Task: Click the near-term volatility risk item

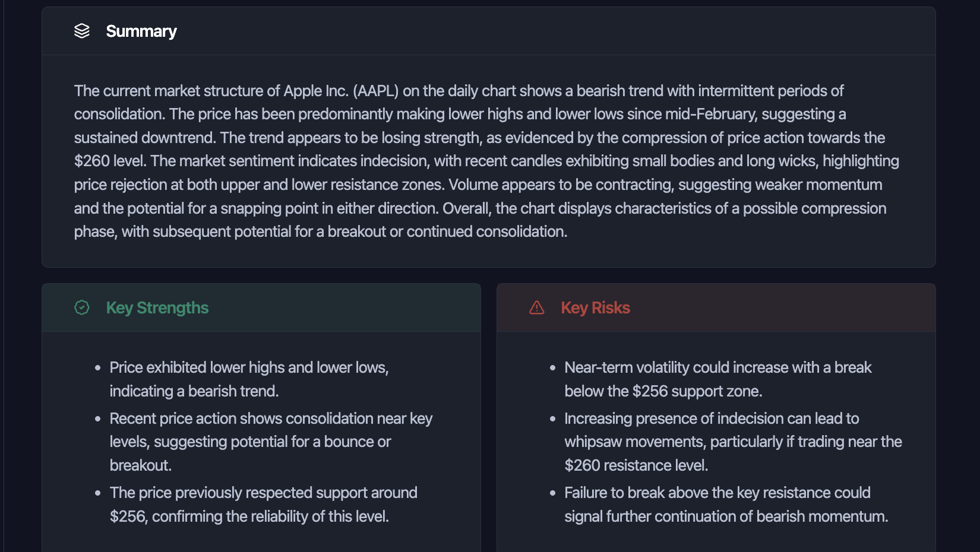Action: point(717,379)
